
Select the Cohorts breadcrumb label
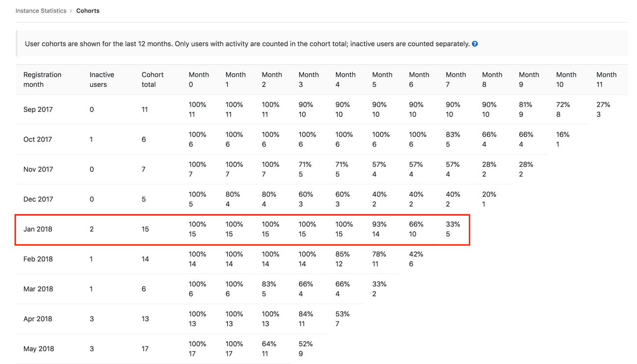click(88, 10)
